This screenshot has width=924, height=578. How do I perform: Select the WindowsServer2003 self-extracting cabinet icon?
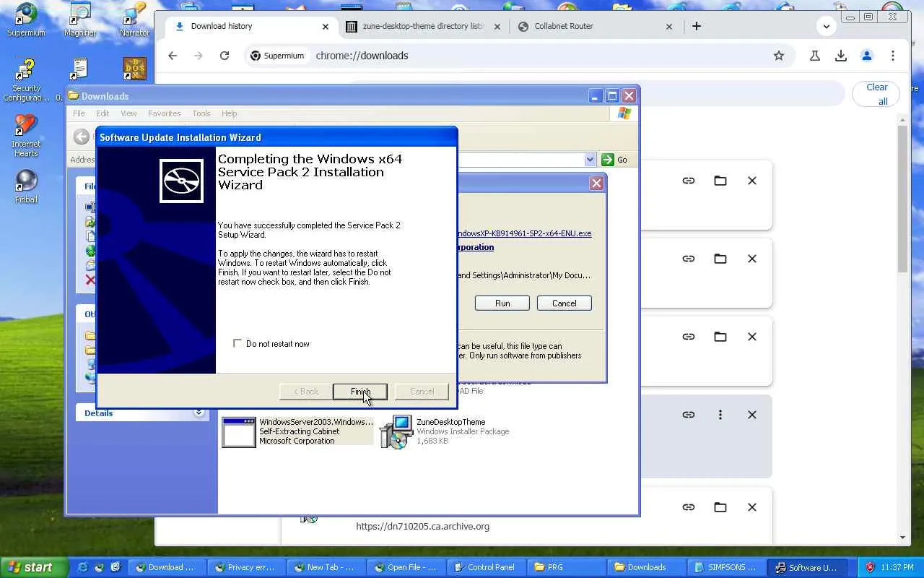click(x=239, y=432)
